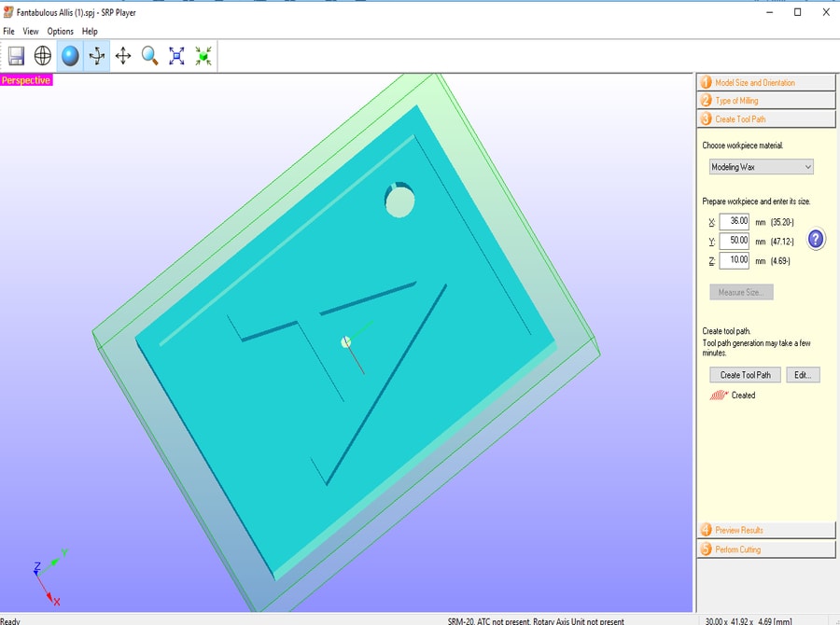Image resolution: width=840 pixels, height=625 pixels.
Task: Open the blue question mark help icon
Action: (816, 239)
